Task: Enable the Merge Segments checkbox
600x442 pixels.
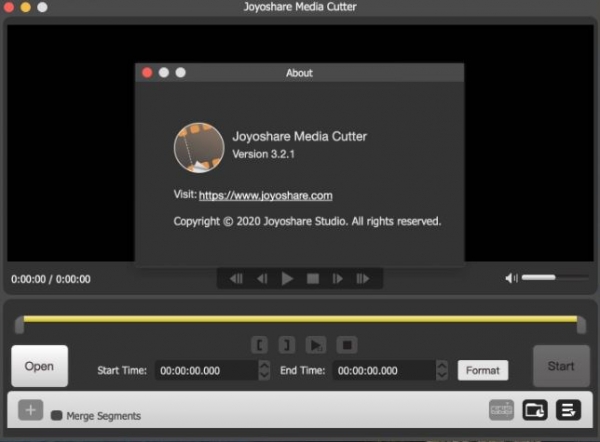Action: tap(57, 416)
